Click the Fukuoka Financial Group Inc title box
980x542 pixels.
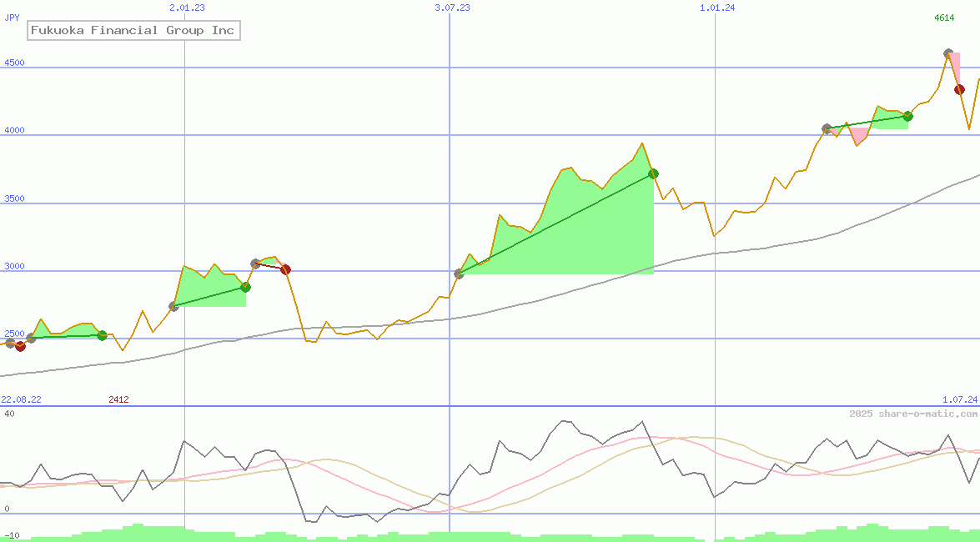coord(133,30)
